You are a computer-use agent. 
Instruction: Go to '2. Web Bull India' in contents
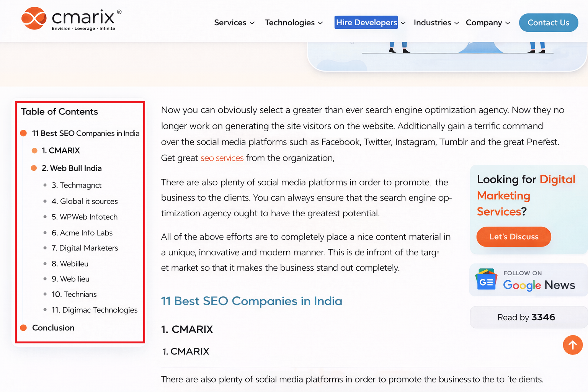(x=72, y=168)
